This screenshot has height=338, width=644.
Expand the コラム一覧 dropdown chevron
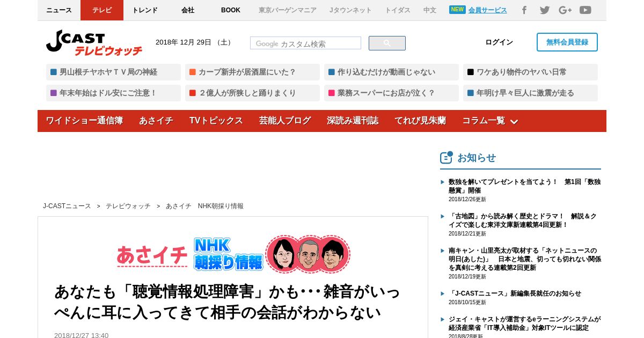point(514,122)
